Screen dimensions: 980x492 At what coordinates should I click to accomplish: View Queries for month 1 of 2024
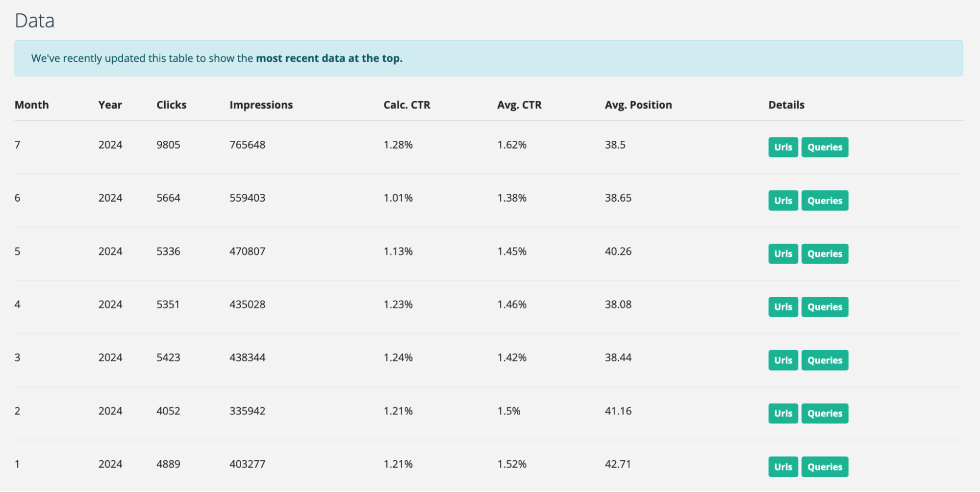(825, 467)
